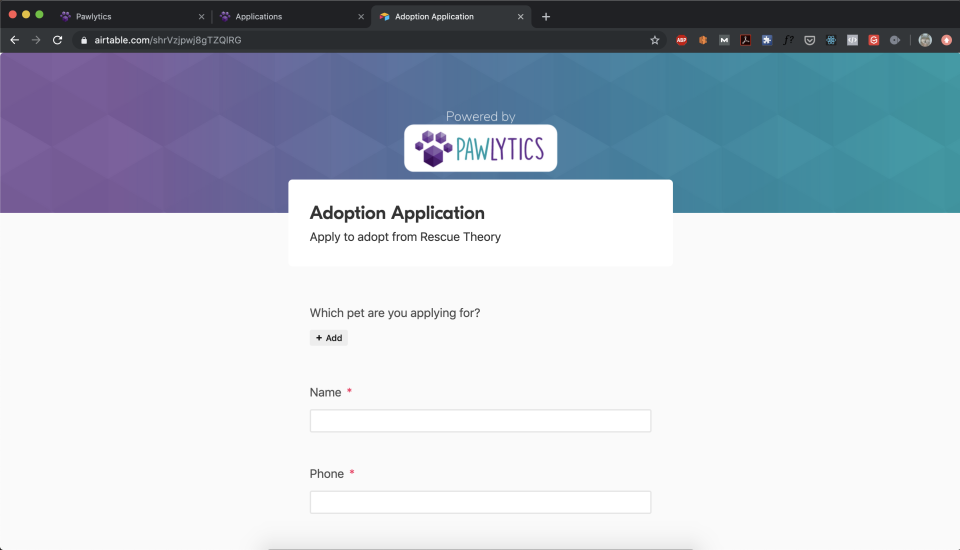Viewport: 960px width, 550px height.
Task: Click the Add pet button
Action: (329, 338)
